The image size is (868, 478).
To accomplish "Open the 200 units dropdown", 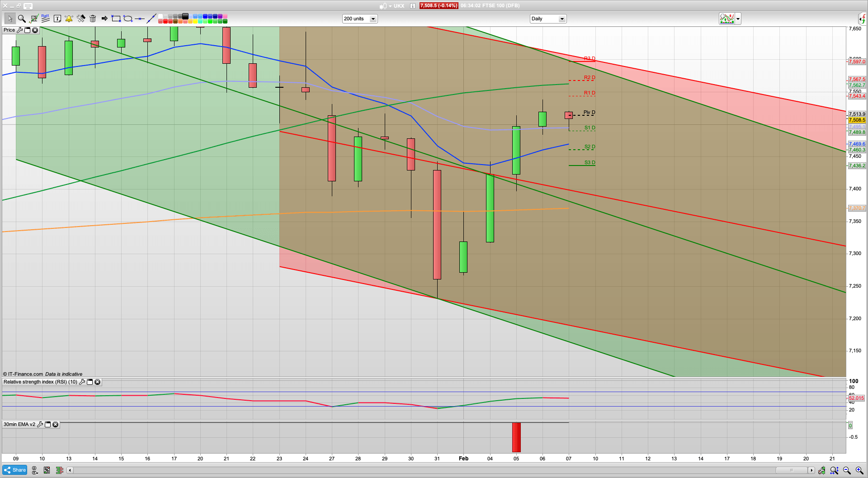I will [x=373, y=19].
